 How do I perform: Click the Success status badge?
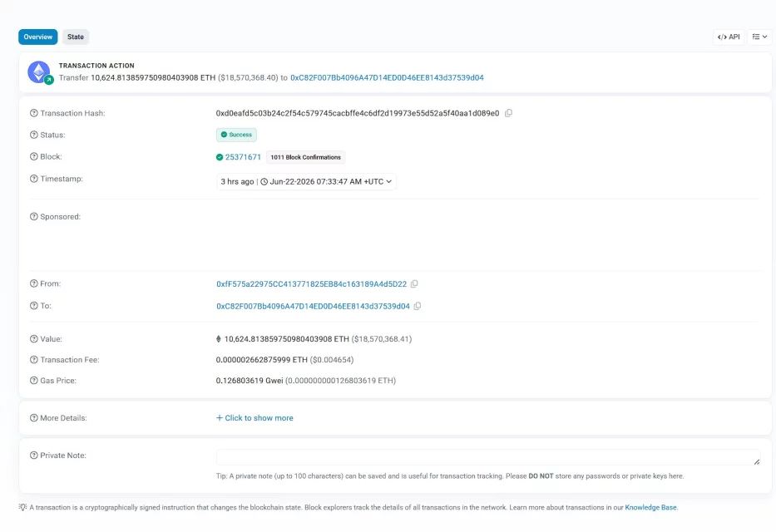point(236,135)
